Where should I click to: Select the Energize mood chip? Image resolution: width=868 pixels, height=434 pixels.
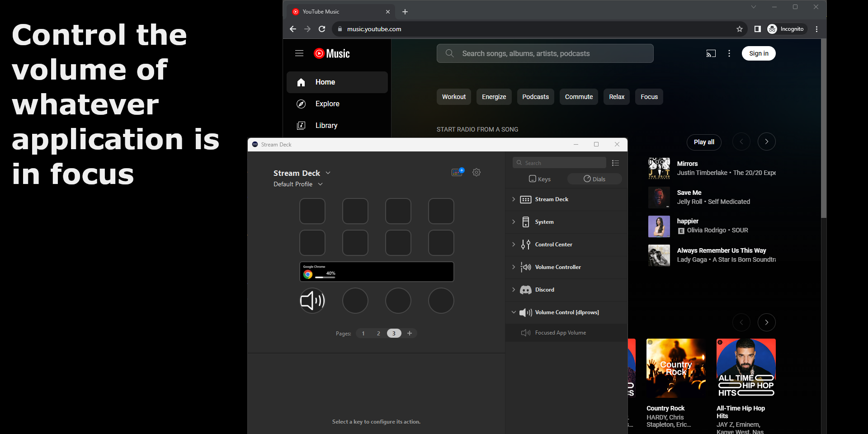494,97
